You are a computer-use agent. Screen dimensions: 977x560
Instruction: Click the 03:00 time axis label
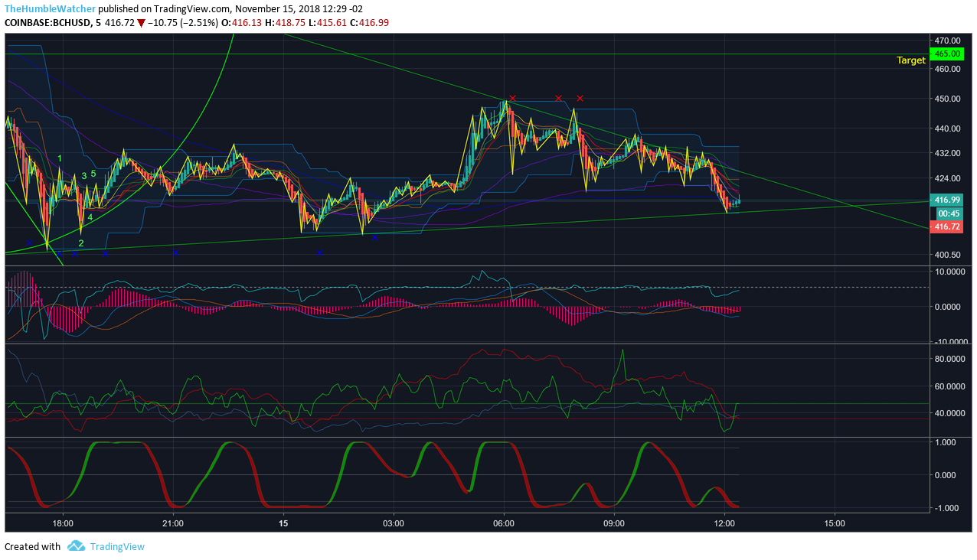[394, 523]
